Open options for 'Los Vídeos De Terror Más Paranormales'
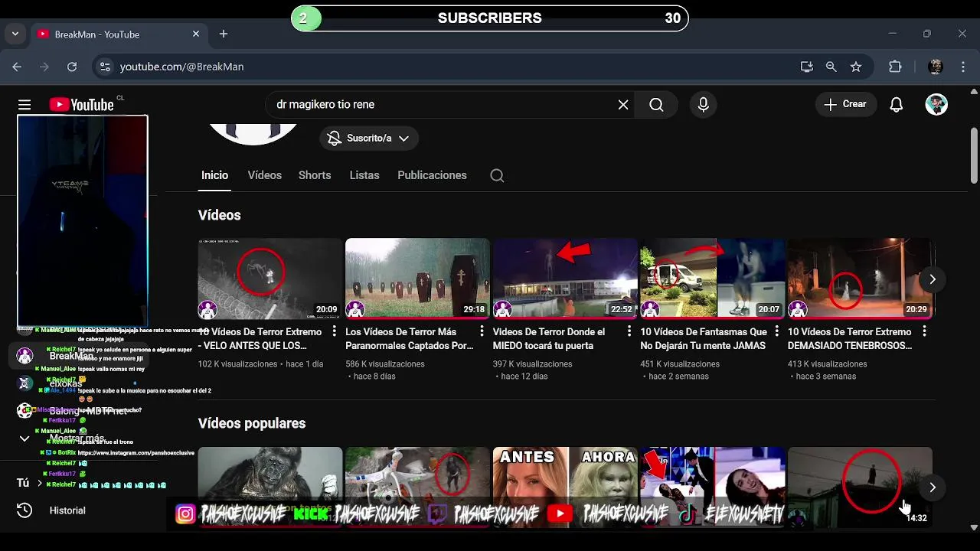The height and width of the screenshot is (551, 980). click(x=482, y=331)
